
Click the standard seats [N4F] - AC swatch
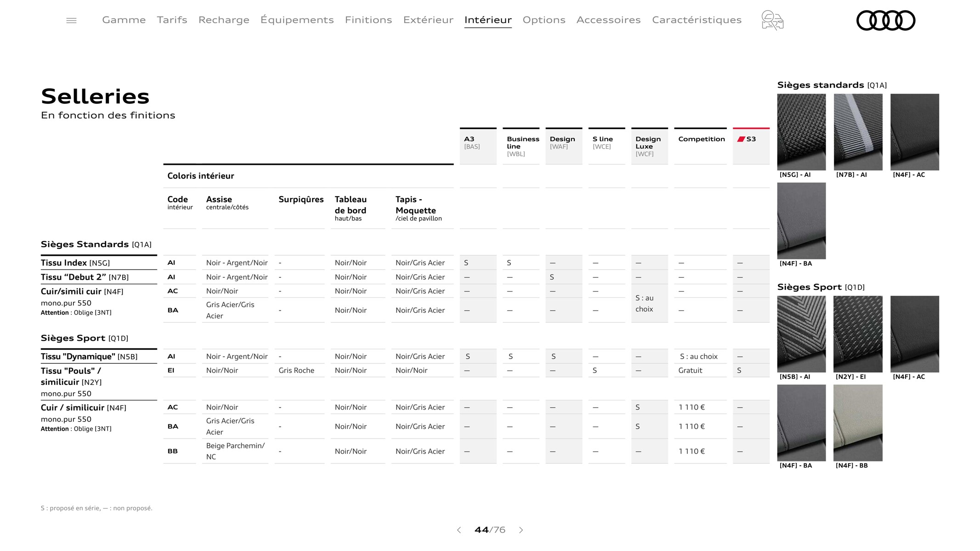click(x=915, y=132)
